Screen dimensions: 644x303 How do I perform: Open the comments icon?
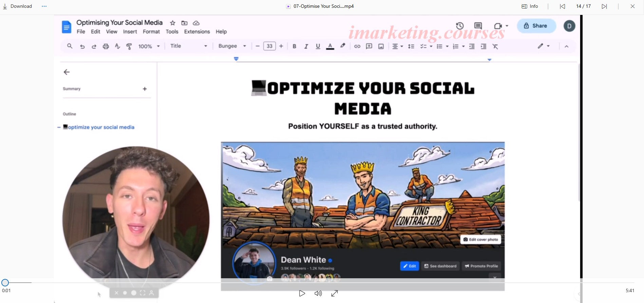(478, 26)
